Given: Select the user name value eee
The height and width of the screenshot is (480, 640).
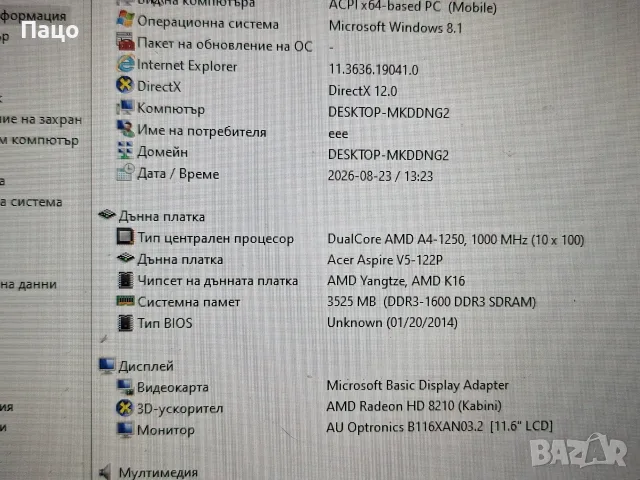Looking at the screenshot, I should point(338,134).
